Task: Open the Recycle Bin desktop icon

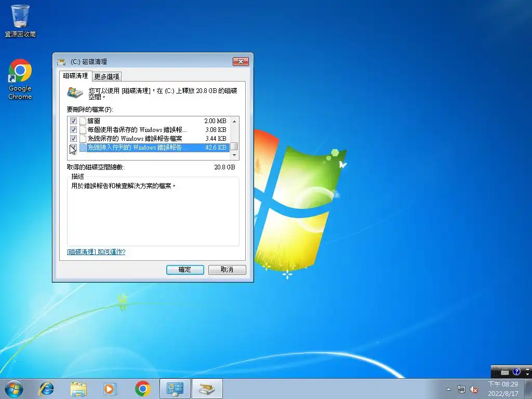Action: [x=20, y=20]
